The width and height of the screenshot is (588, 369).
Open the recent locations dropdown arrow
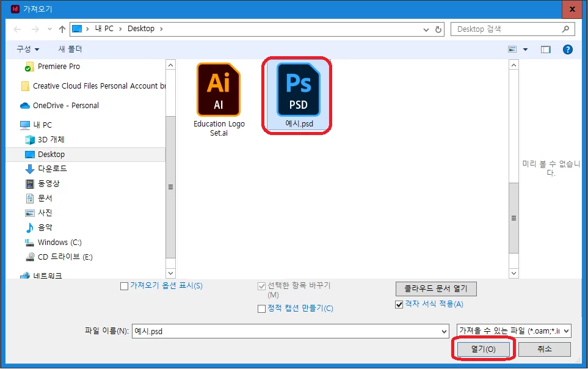(x=49, y=29)
